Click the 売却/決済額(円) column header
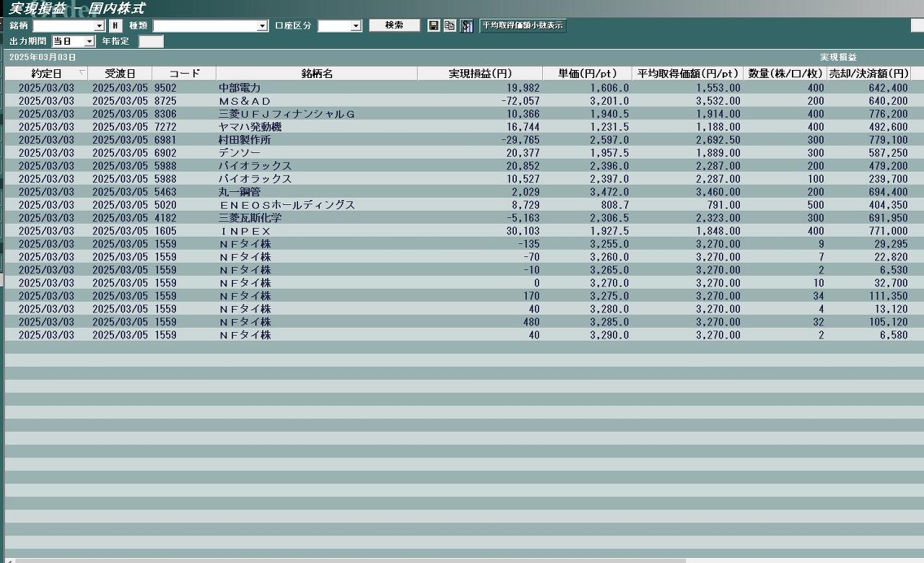This screenshot has width=924, height=563. 869,74
